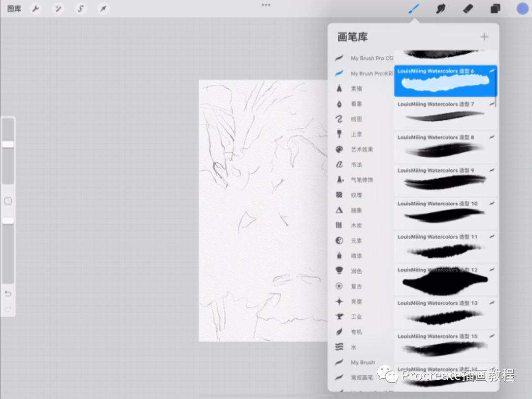Image resolution: width=532 pixels, height=399 pixels.
Task: Open the 着墨 inking brush set
Action: 348,104
